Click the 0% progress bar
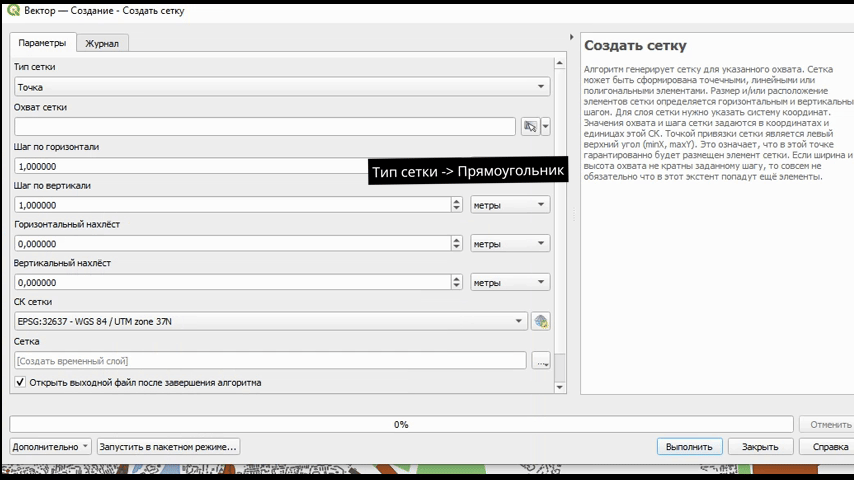Image resolution: width=854 pixels, height=480 pixels. click(401, 425)
